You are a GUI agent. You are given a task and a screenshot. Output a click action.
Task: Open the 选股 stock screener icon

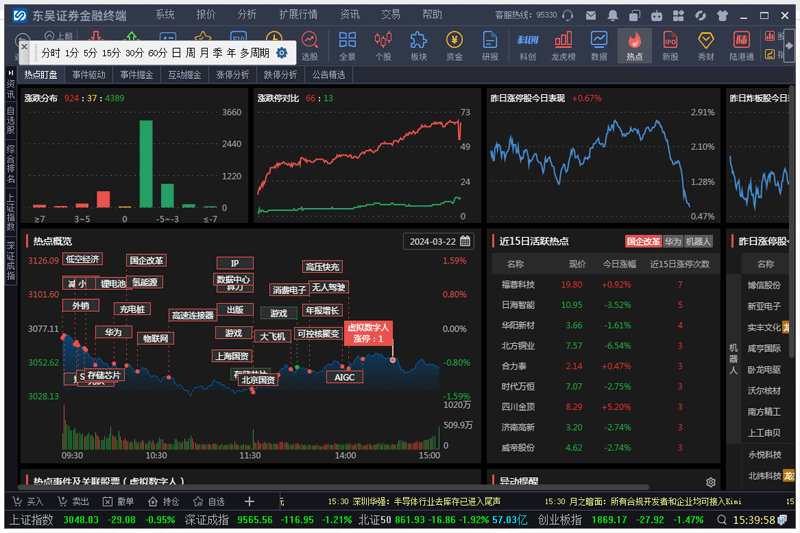tap(309, 45)
